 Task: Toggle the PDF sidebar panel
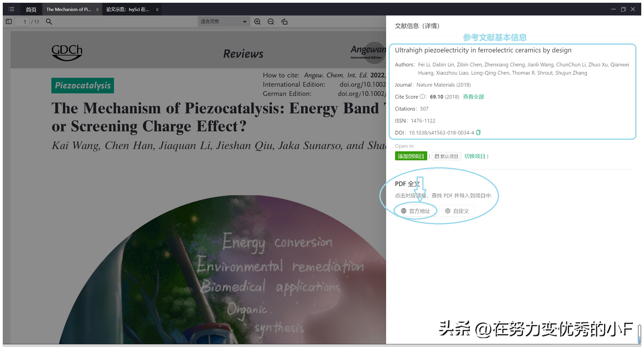click(9, 21)
